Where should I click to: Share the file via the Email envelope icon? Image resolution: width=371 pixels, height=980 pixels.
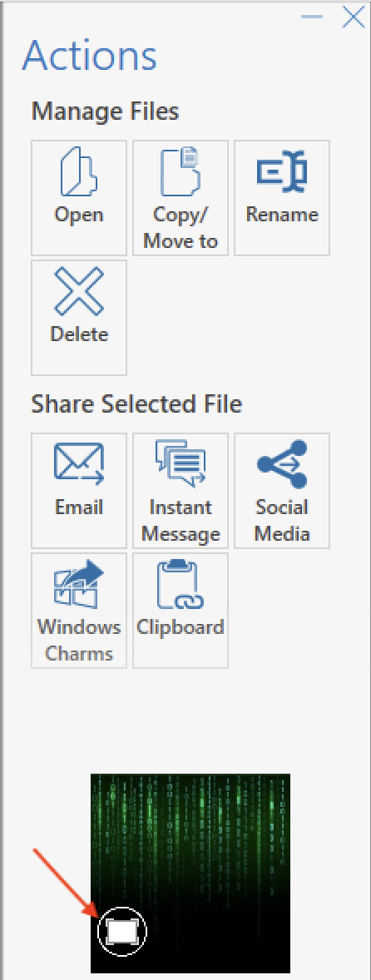[79, 463]
